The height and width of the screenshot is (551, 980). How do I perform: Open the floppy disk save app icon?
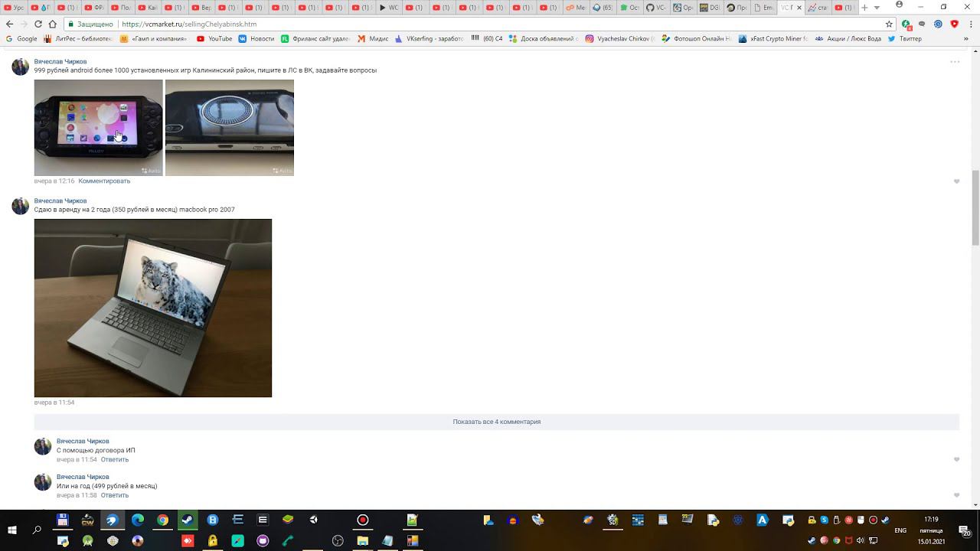tap(63, 520)
